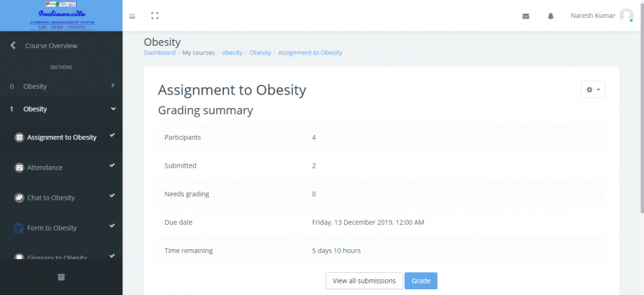
Task: Open the gear settings dropdown
Action: (593, 90)
